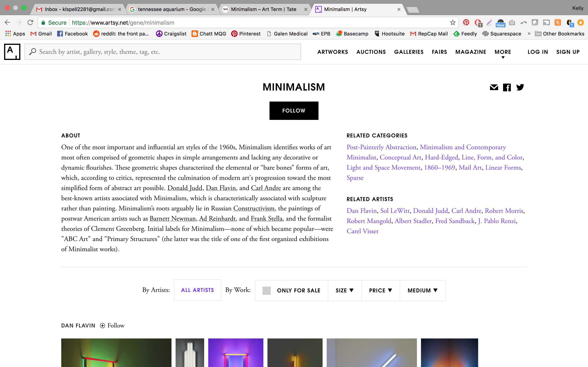Viewport: 588px width, 367px height.
Task: Toggle Only For Sale checkbox
Action: coord(267,291)
